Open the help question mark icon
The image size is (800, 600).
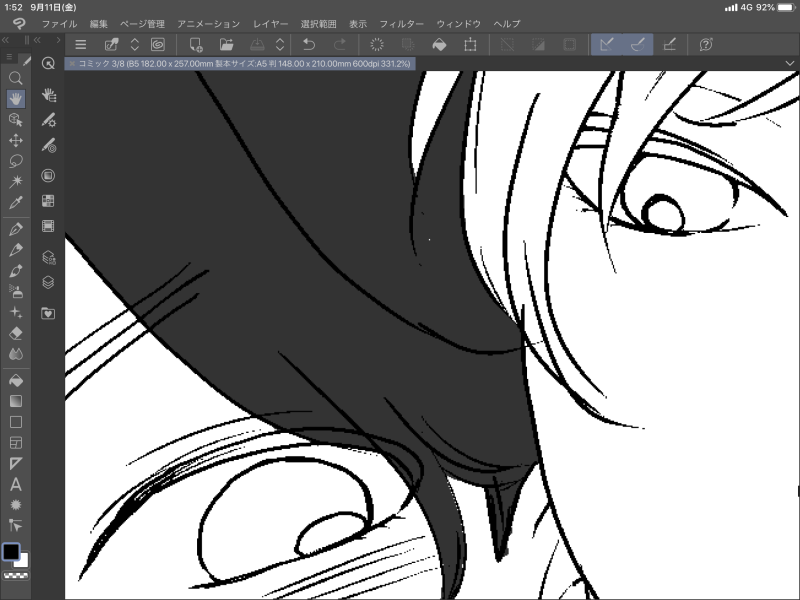(706, 44)
